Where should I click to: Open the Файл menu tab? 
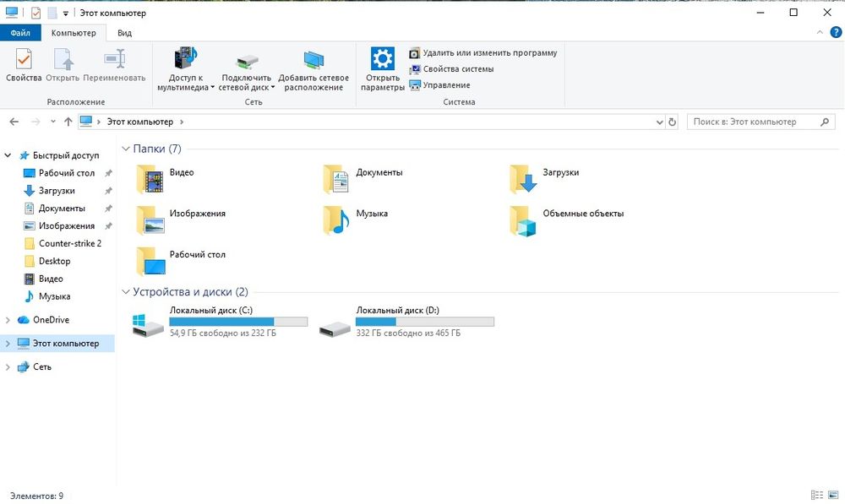20,33
